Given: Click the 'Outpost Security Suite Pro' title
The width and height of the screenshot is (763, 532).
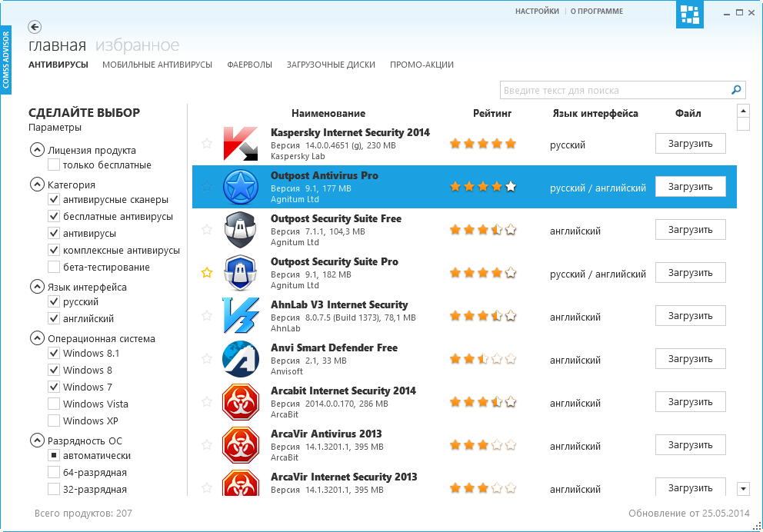Looking at the screenshot, I should click(x=335, y=261).
